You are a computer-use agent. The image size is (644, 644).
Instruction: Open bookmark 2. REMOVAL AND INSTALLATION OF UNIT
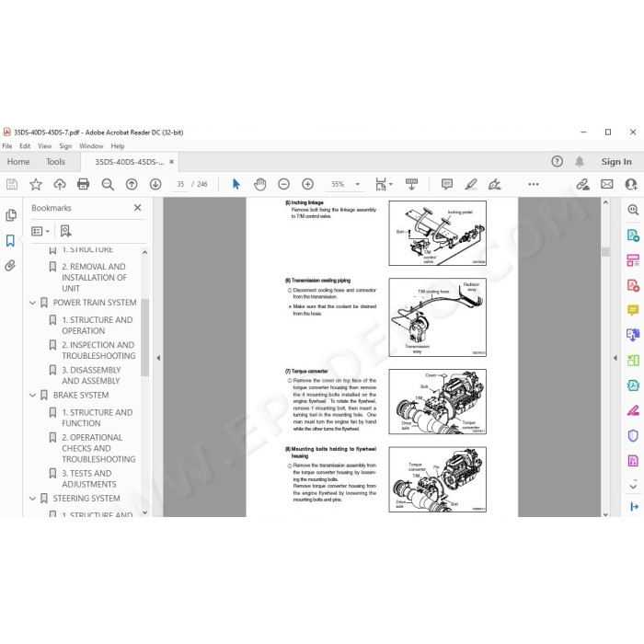[x=94, y=278]
